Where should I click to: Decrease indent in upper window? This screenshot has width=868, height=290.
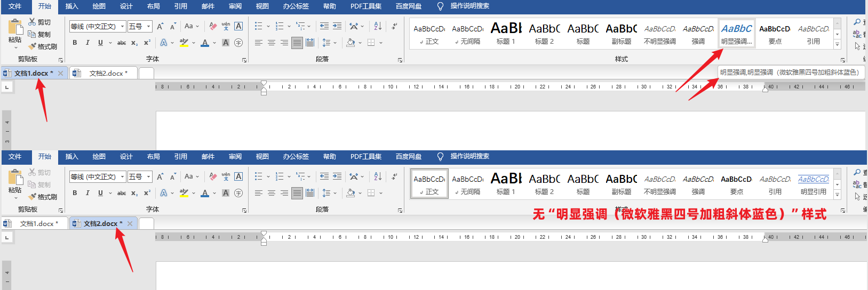coord(324,26)
